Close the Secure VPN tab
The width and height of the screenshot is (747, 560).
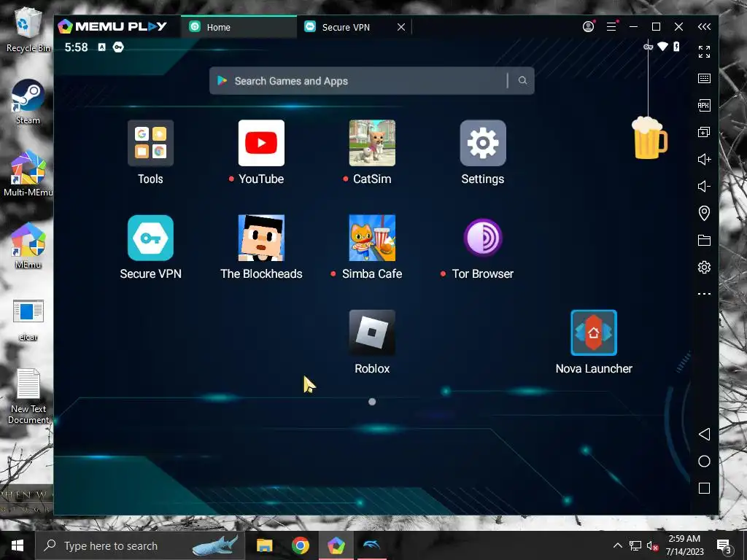(x=401, y=27)
